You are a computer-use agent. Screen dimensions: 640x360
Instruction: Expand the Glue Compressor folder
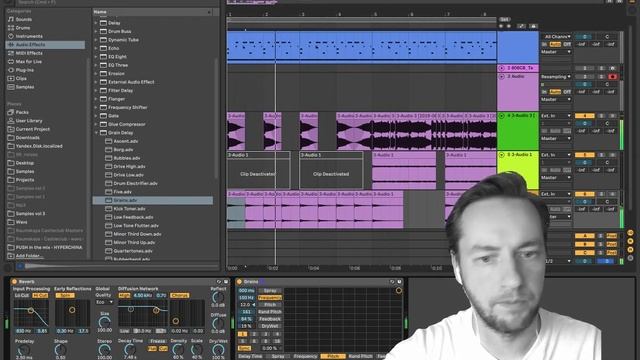click(x=96, y=124)
